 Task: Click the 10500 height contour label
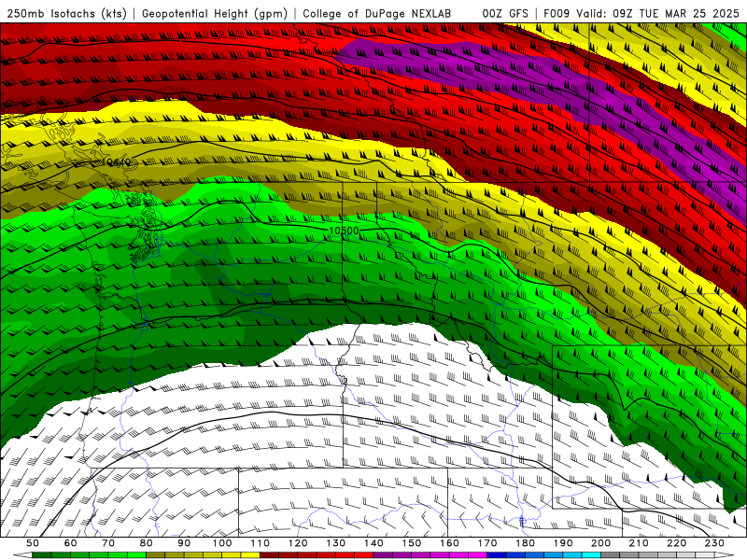pos(344,231)
